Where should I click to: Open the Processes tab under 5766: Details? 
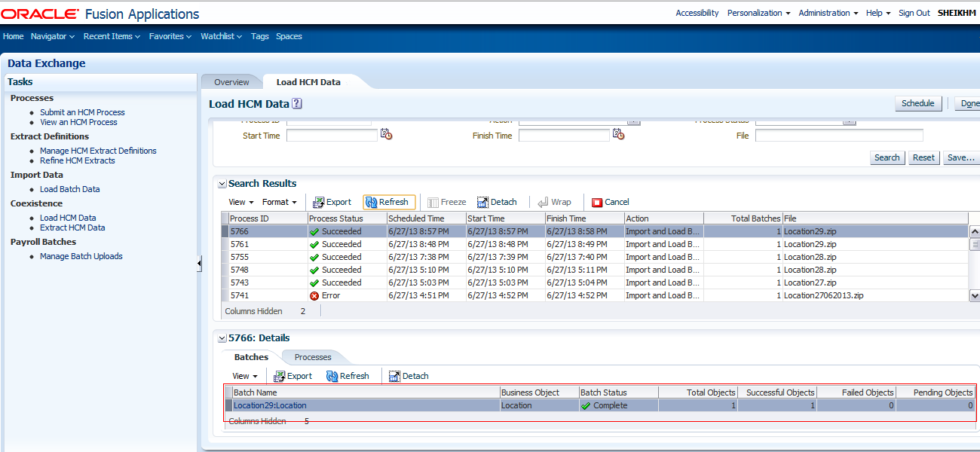pos(312,356)
